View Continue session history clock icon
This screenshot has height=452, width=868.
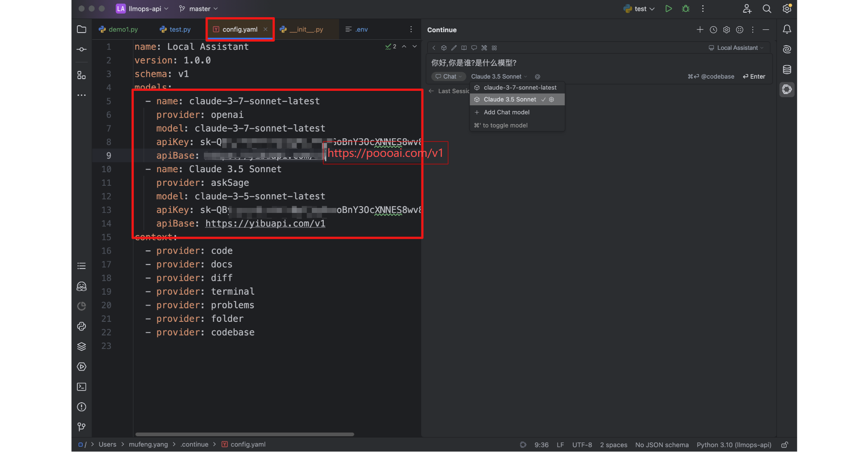tap(713, 30)
